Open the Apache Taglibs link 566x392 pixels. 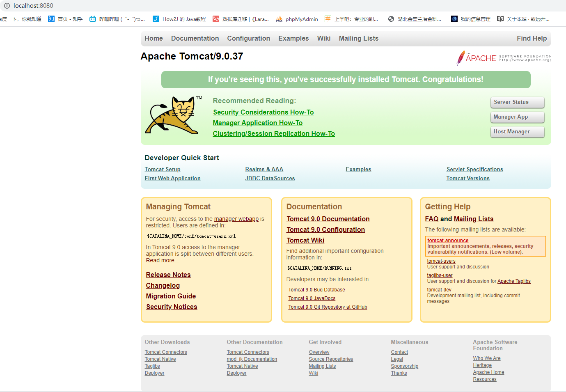[x=514, y=281]
